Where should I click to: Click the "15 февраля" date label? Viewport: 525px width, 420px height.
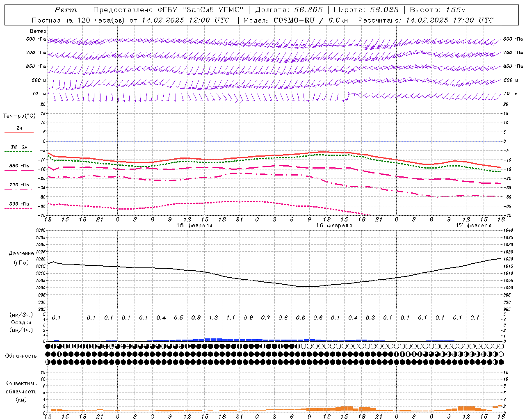coord(194,226)
